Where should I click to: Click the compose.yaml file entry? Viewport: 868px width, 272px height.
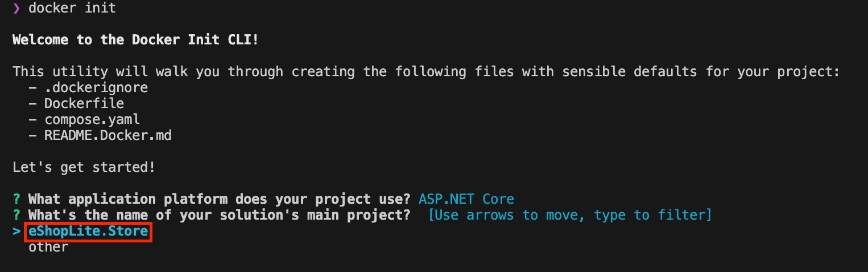[x=92, y=119]
